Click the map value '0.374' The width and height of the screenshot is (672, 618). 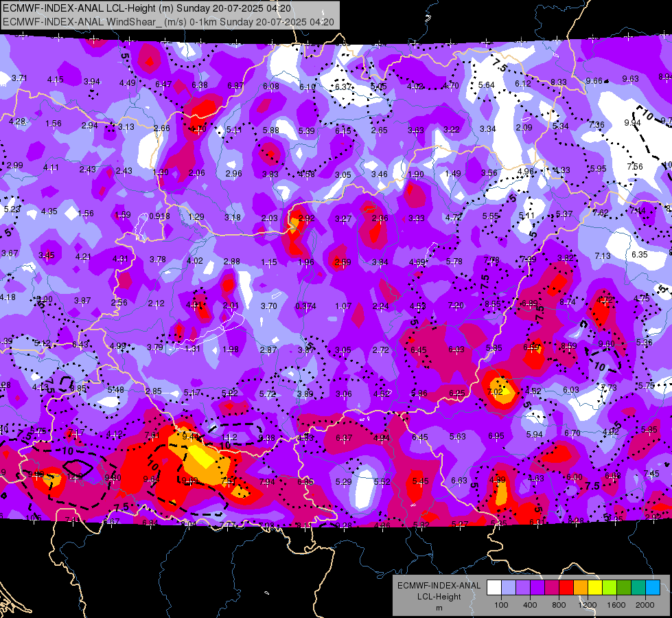coord(305,306)
